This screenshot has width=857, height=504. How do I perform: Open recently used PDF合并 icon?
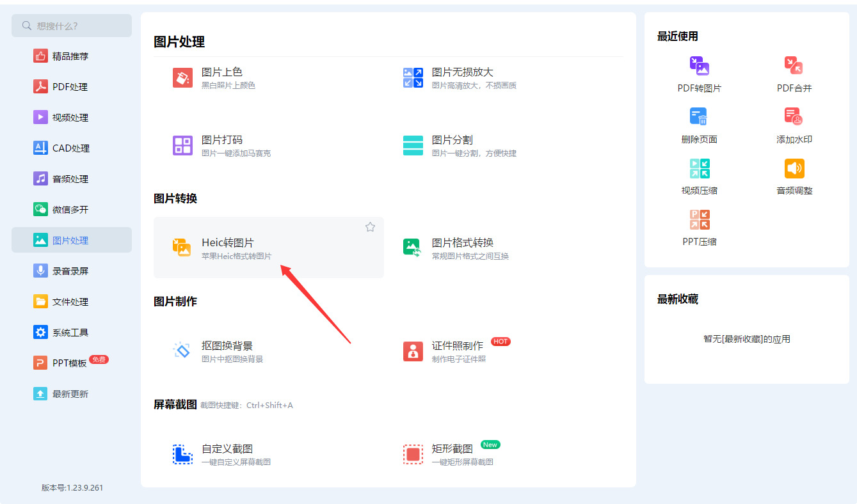(794, 65)
